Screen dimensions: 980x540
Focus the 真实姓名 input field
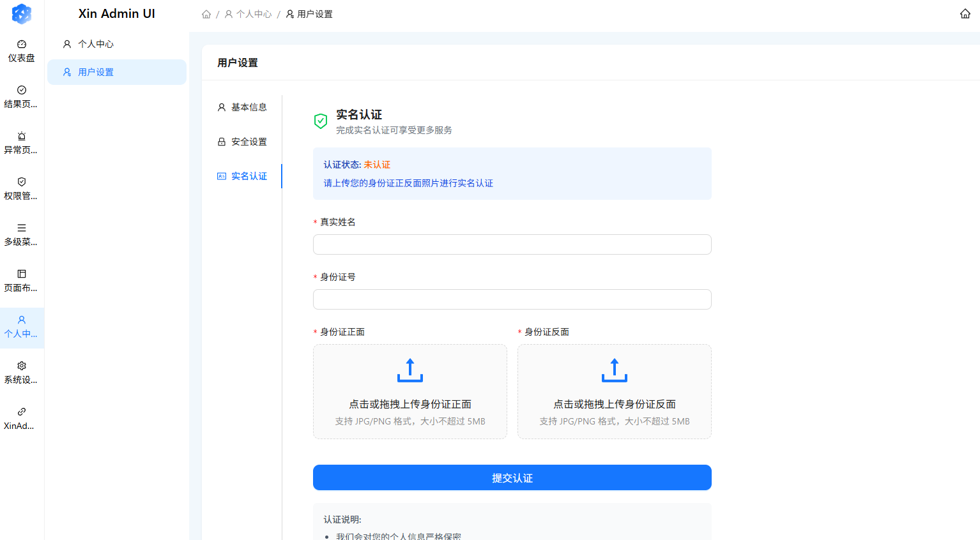pyautogui.click(x=512, y=244)
